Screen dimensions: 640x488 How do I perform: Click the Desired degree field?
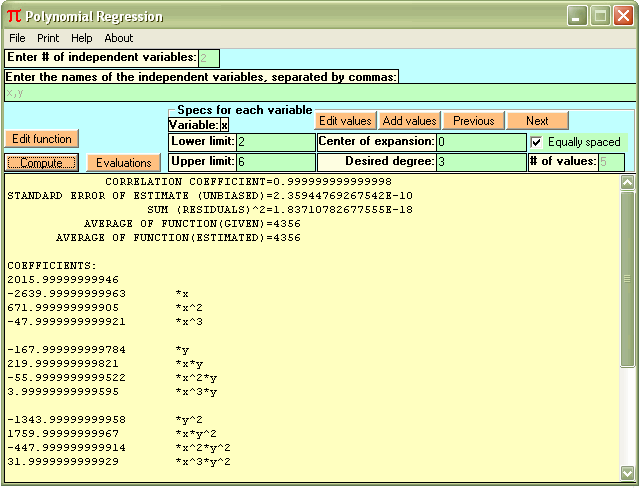click(480, 162)
